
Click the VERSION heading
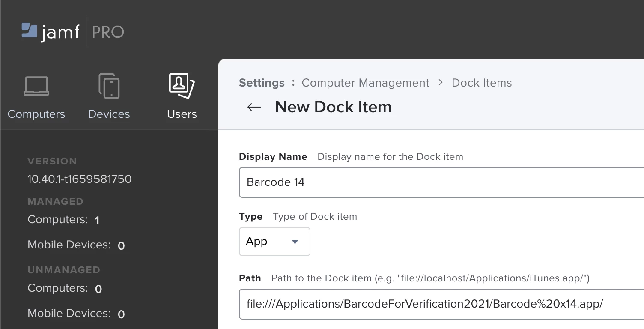[52, 161]
